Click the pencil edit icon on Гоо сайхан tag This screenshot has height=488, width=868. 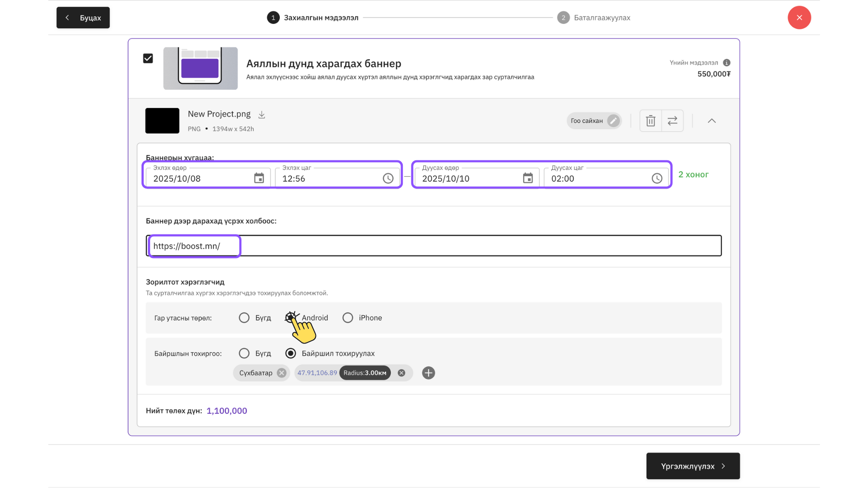613,121
